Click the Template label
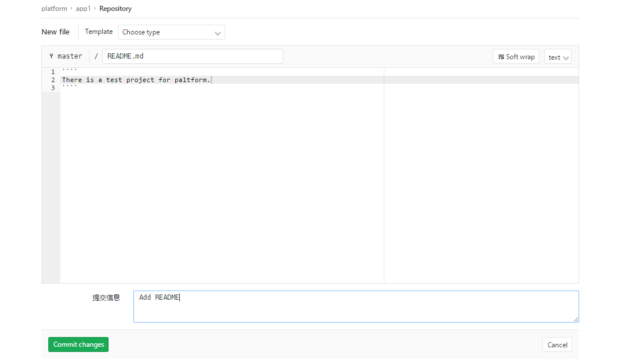The height and width of the screenshot is (364, 636). [x=99, y=32]
